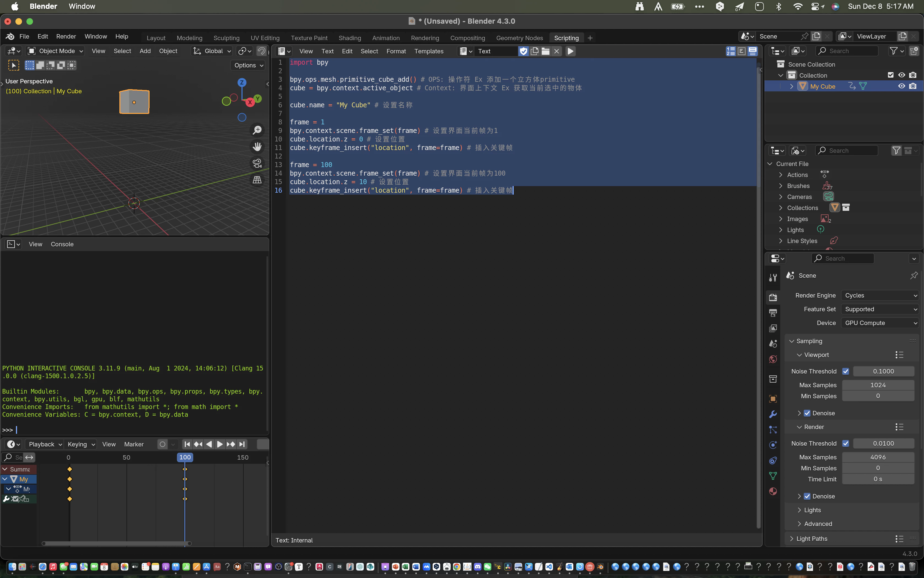The image size is (924, 578).
Task: Open the Material properties tab icon
Action: pos(773,492)
